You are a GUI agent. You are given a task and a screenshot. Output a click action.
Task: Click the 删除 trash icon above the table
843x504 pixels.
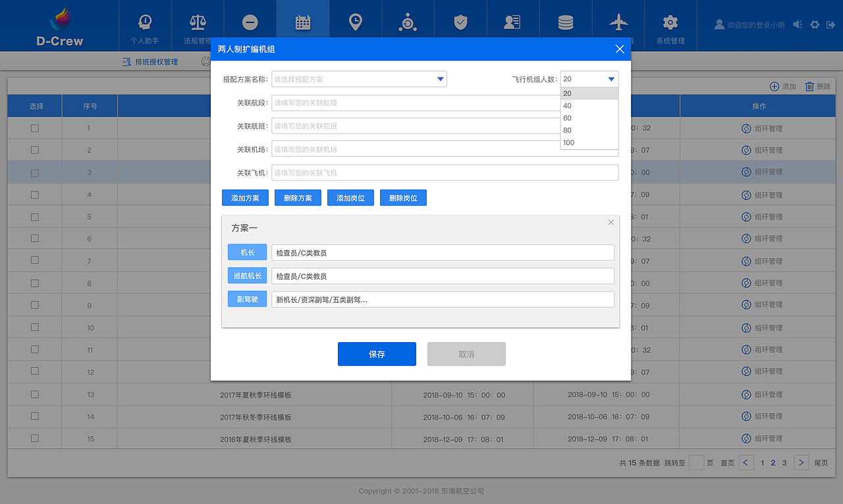point(809,86)
